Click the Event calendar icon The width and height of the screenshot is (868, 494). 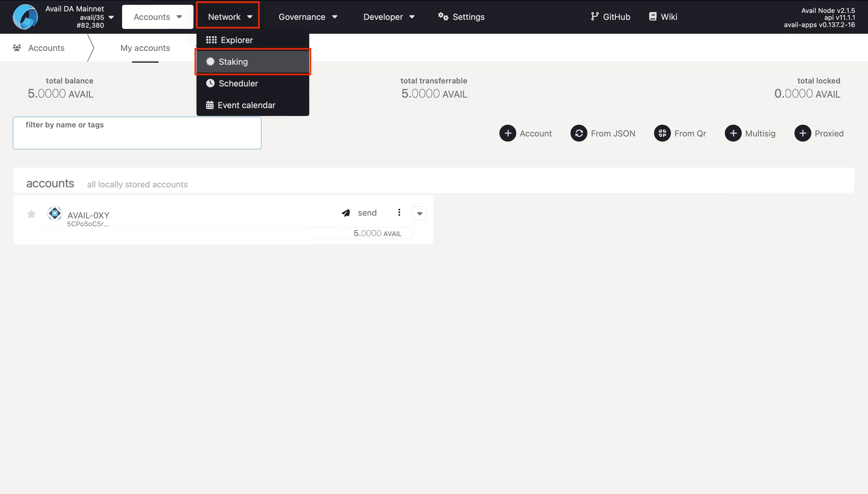[210, 105]
